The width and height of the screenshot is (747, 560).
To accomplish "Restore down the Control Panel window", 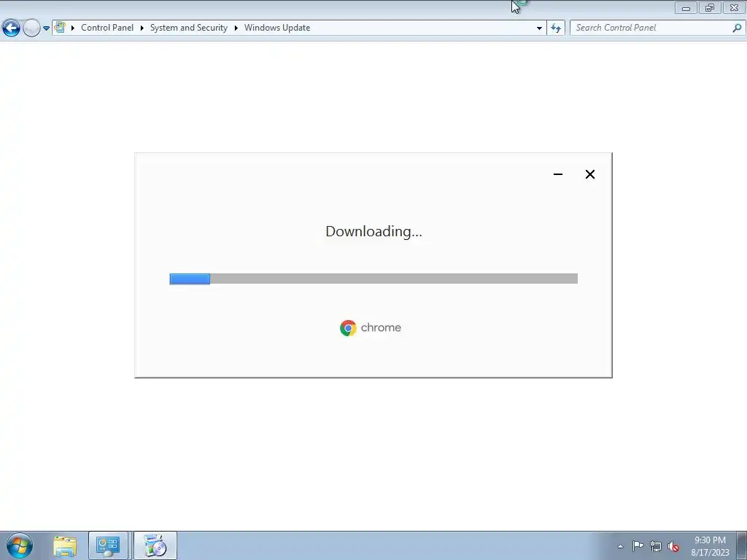I will click(x=710, y=7).
